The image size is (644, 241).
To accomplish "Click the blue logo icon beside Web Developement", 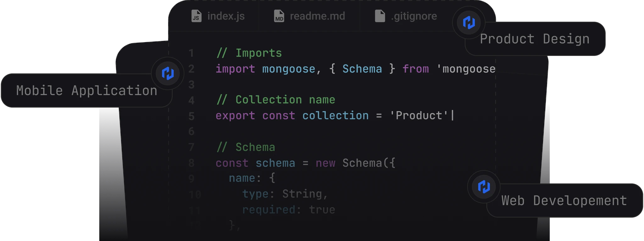I will click(484, 187).
